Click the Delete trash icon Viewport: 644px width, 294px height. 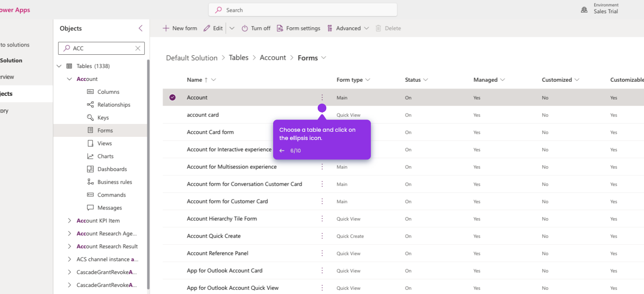tap(378, 28)
